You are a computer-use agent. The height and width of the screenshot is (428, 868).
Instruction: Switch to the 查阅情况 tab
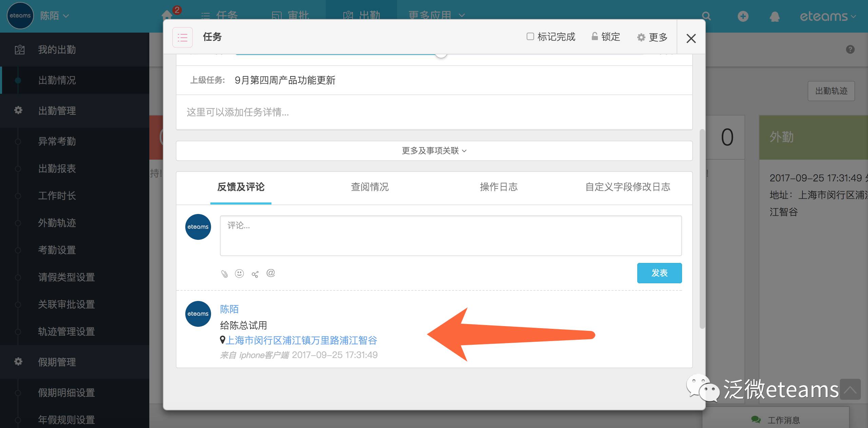370,187
